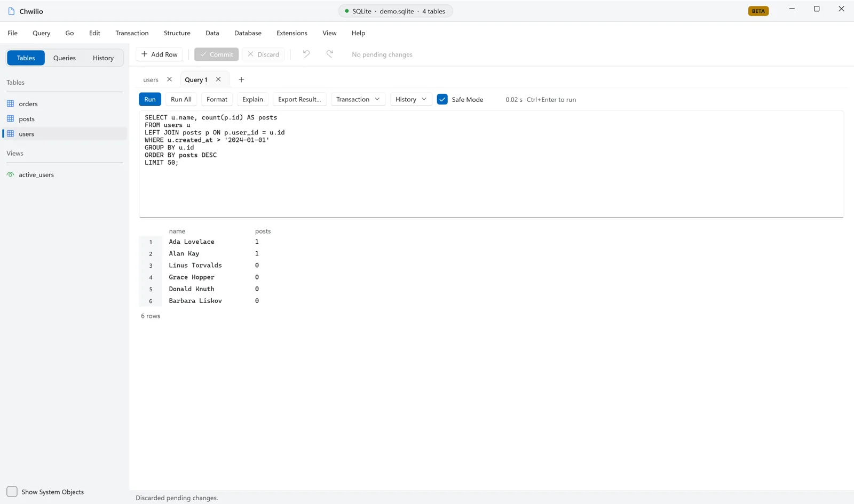Open the Transaction dropdown

point(358,99)
